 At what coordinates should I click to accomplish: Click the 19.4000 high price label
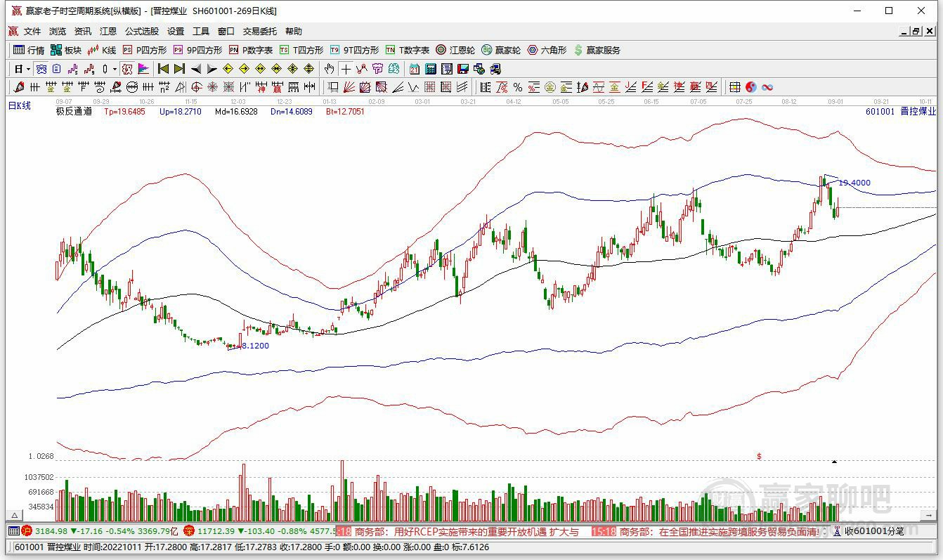click(x=855, y=183)
